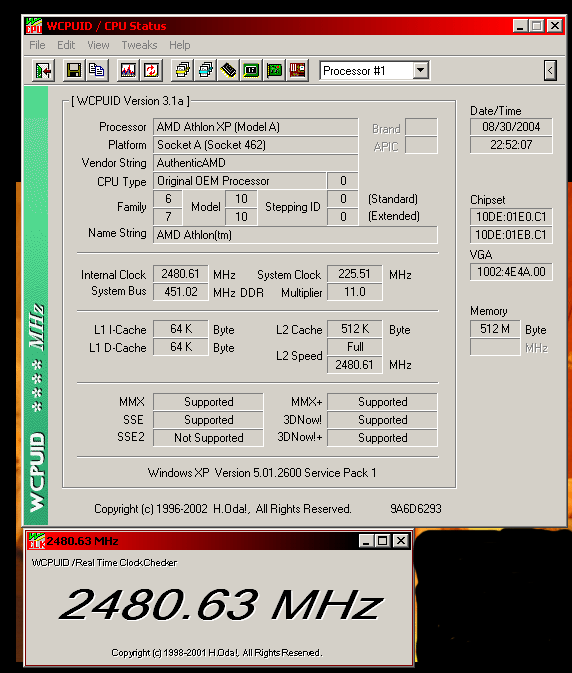Click the copy documents toolbar icon
Screen dimensions: 572x673
(97, 70)
